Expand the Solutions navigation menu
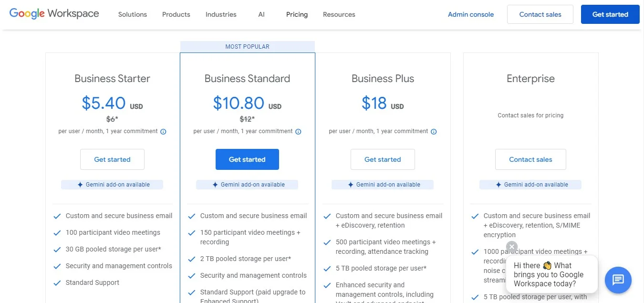This screenshot has width=644, height=303. pyautogui.click(x=132, y=14)
